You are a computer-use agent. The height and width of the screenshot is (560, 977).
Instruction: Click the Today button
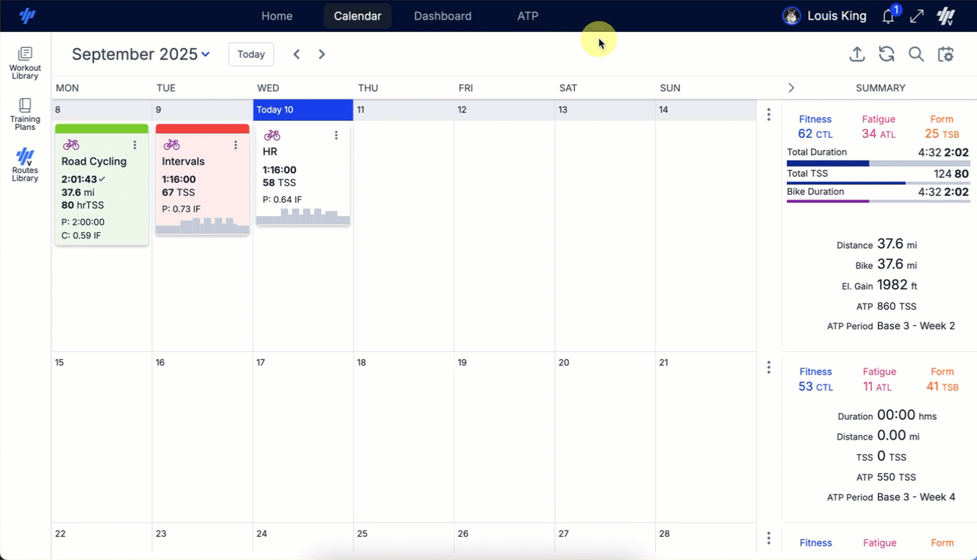250,54
